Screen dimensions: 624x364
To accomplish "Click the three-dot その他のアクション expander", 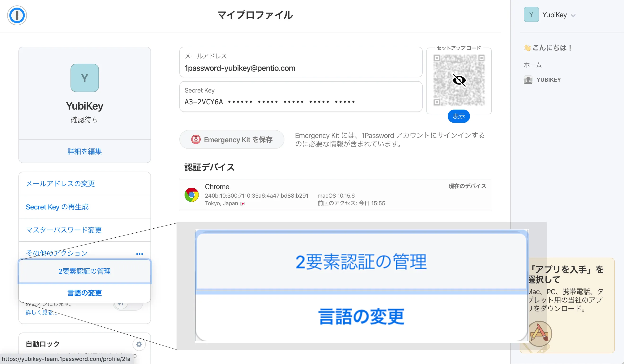I will tap(139, 254).
